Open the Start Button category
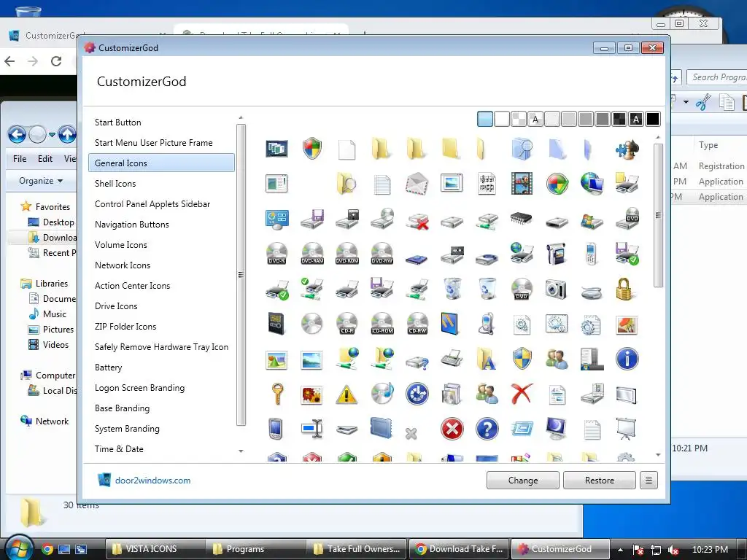This screenshot has width=747, height=560. tap(118, 122)
